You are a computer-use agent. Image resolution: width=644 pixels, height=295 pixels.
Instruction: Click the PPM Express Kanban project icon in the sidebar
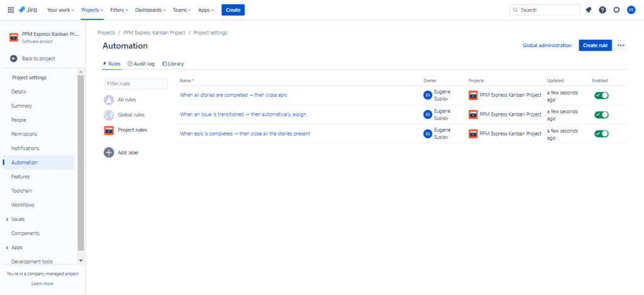[14, 37]
